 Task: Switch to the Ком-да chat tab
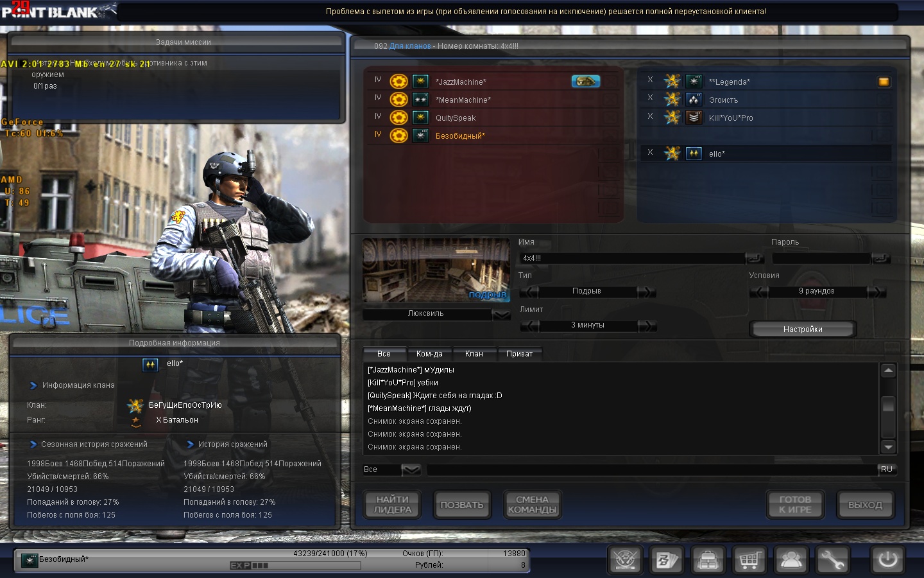(429, 354)
